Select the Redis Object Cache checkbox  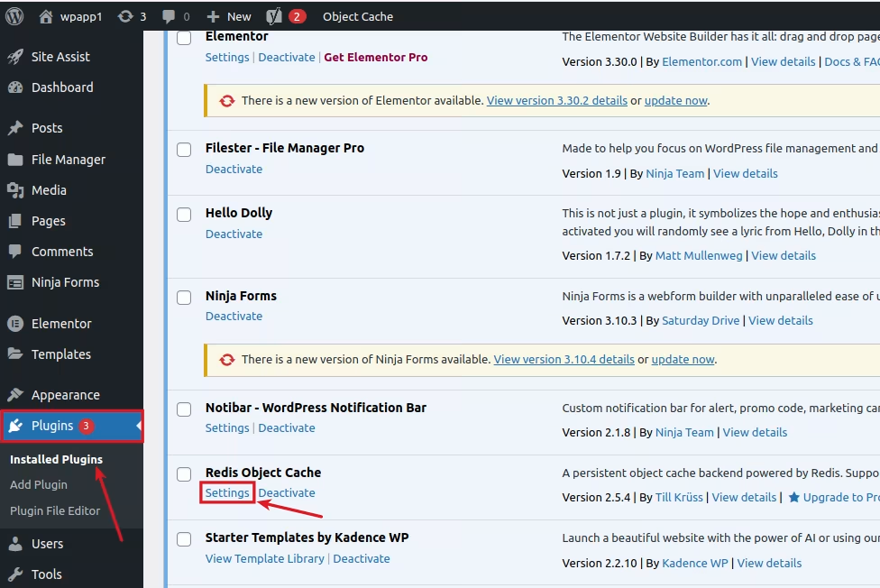point(184,474)
